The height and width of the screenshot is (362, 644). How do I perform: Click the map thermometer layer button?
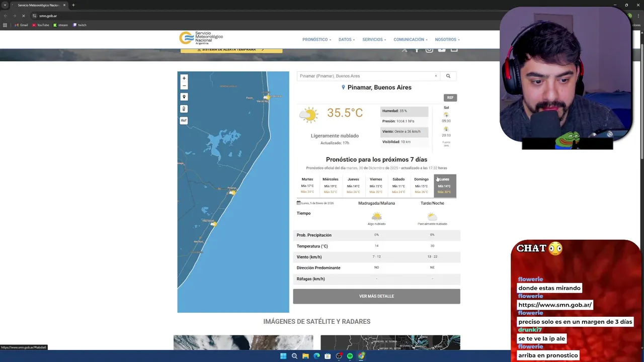184,109
